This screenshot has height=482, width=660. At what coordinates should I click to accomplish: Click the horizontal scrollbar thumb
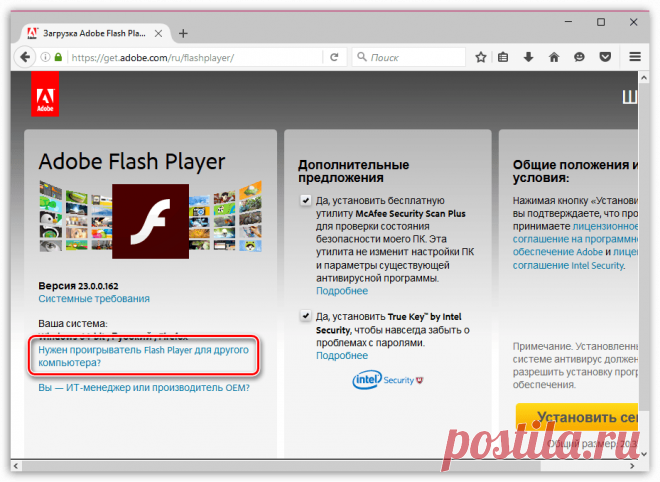click(x=281, y=466)
